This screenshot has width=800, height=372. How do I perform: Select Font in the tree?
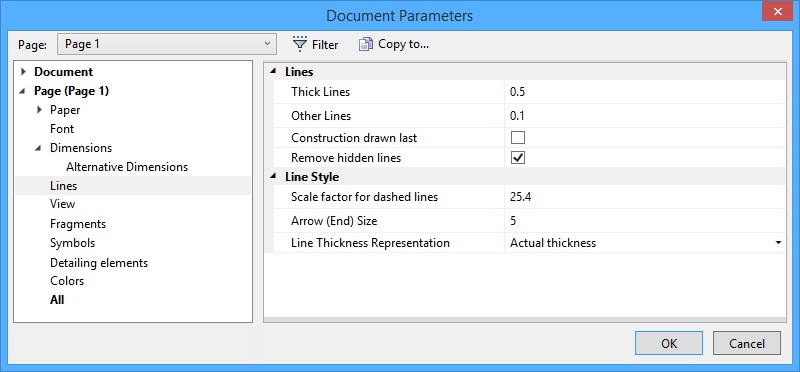tap(62, 129)
